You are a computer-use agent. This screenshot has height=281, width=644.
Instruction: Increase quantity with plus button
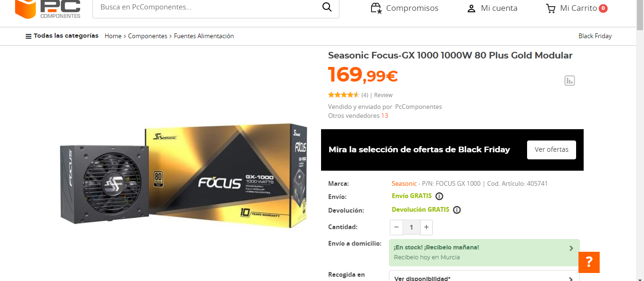[426, 227]
